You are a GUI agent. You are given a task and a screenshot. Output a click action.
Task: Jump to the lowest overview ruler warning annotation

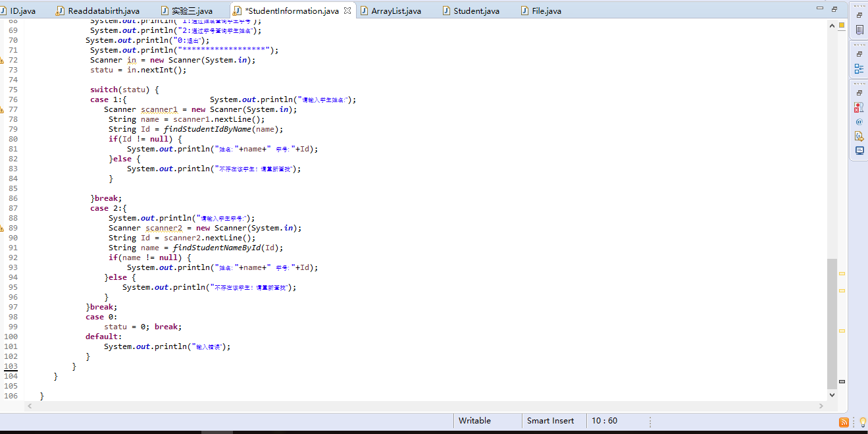click(842, 331)
